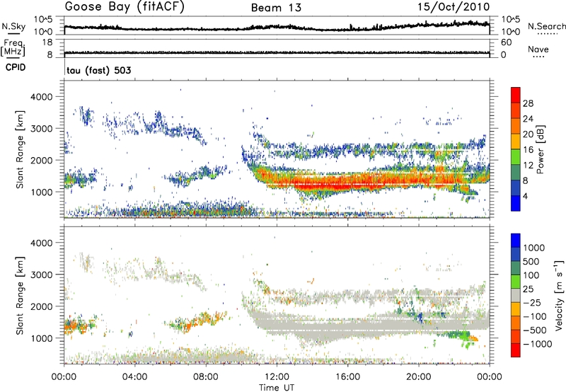Click the "1000" tick in velocity panel axis
This screenshot has height=392, width=566.
41,338
